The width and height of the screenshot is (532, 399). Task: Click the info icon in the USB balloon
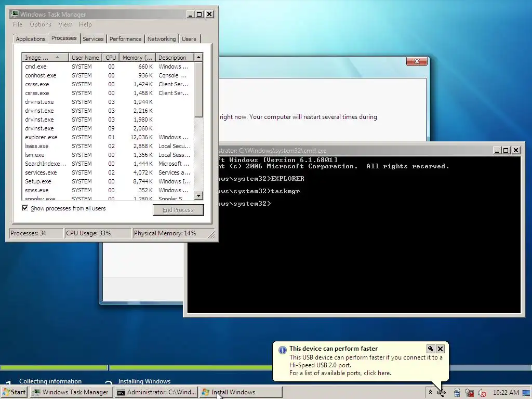282,350
